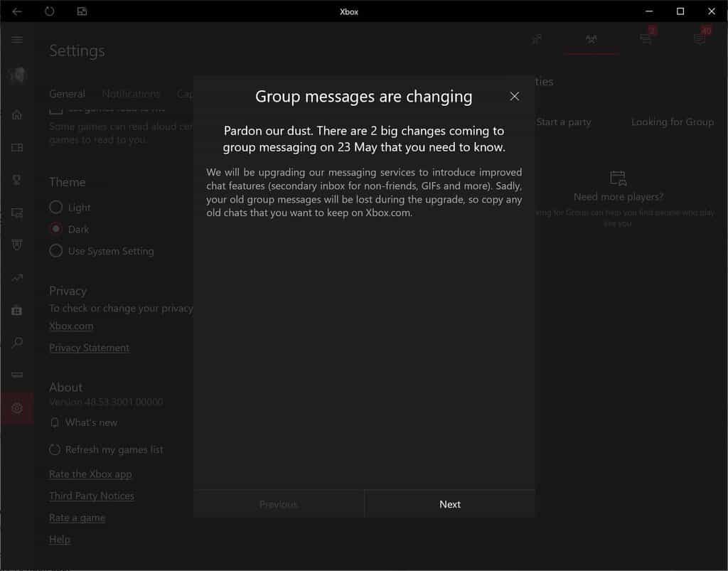Viewport: 728px width, 571px height.
Task: Go to Home in sidebar
Action: pyautogui.click(x=17, y=114)
